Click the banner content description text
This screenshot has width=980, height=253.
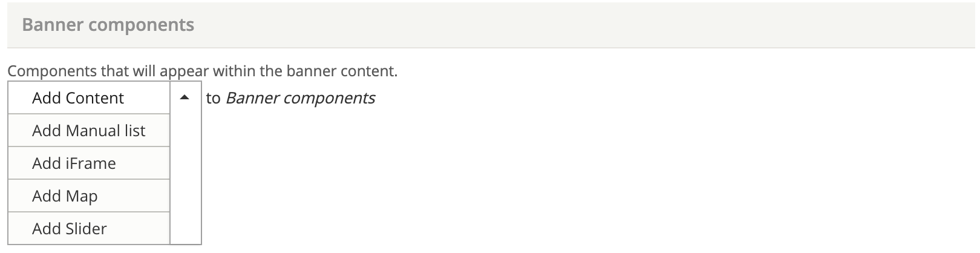(x=202, y=71)
